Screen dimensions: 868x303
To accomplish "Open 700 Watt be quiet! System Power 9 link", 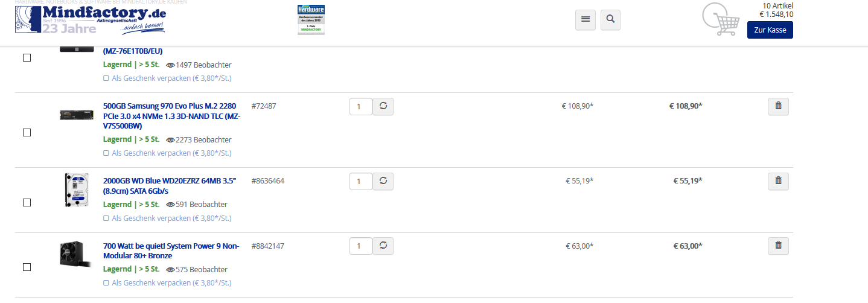I will tap(171, 251).
